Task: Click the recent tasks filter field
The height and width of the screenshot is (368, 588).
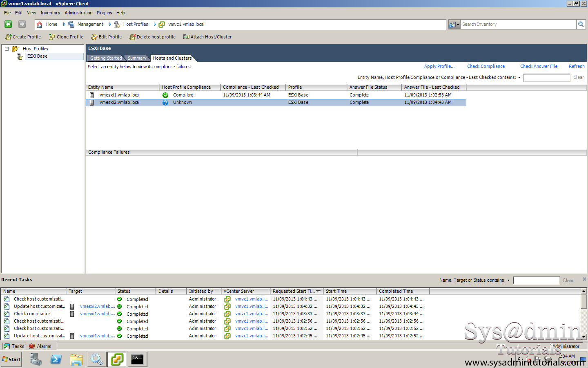Action: click(x=536, y=280)
